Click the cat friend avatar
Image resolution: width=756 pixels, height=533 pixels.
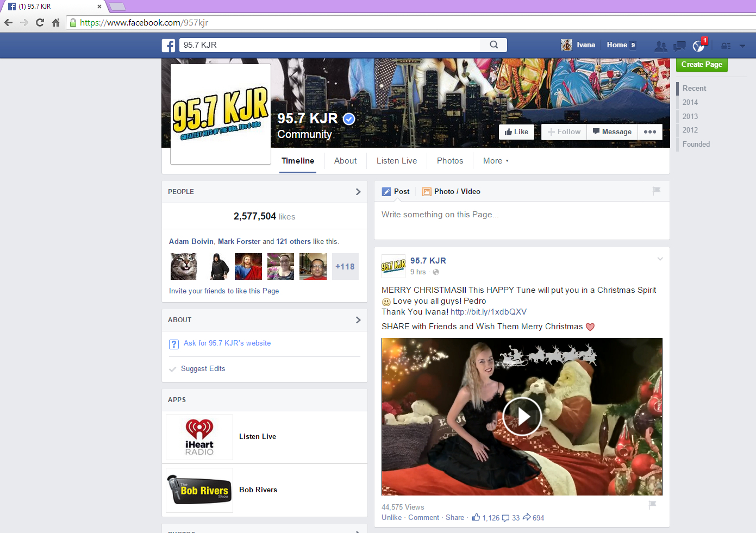coord(184,266)
